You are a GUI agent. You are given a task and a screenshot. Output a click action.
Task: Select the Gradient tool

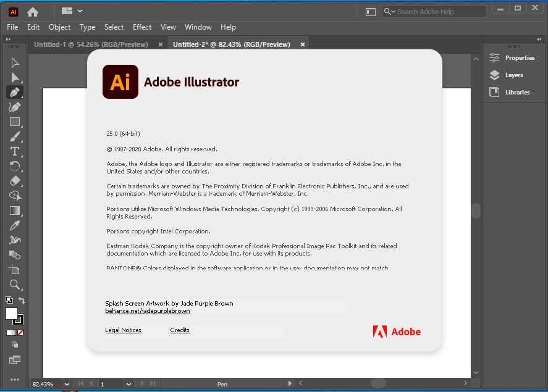tap(15, 211)
